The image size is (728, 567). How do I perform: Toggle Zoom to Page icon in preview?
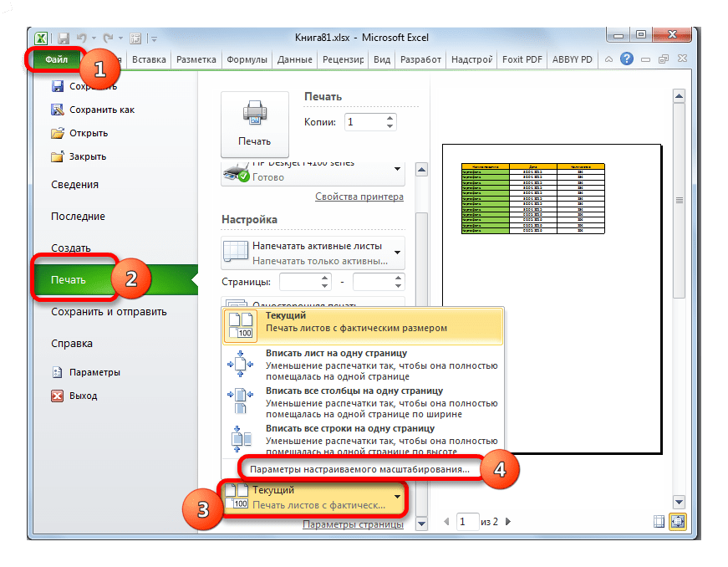677,522
